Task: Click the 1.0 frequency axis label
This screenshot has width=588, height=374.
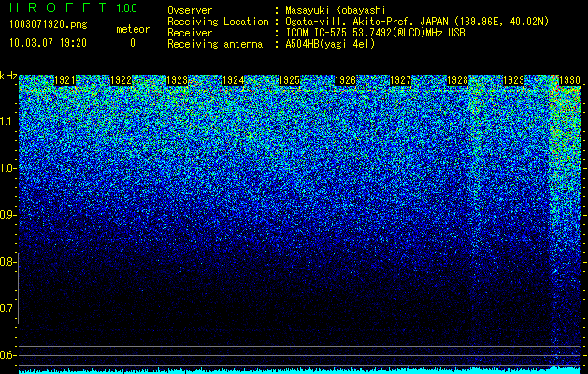Action: [x=7, y=169]
